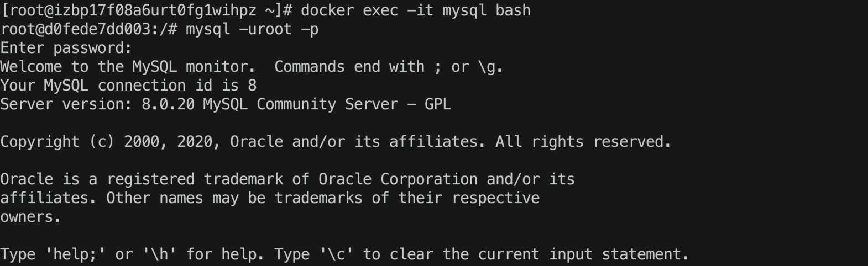Click 'Oracle Corporation and/or its' text
Screen dimensions: 868x266
447,179
